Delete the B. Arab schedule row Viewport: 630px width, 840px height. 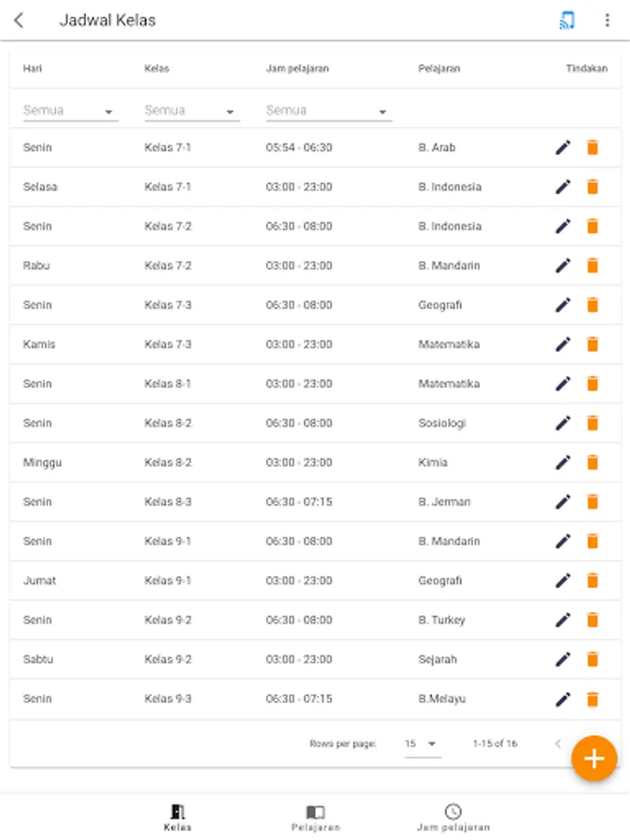(592, 147)
